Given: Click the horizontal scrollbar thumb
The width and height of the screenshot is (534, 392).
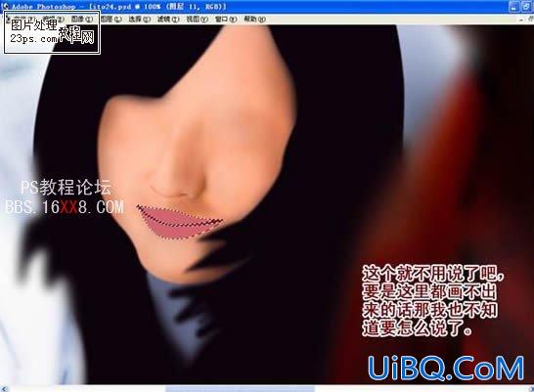Looking at the screenshot, I should (241, 389).
